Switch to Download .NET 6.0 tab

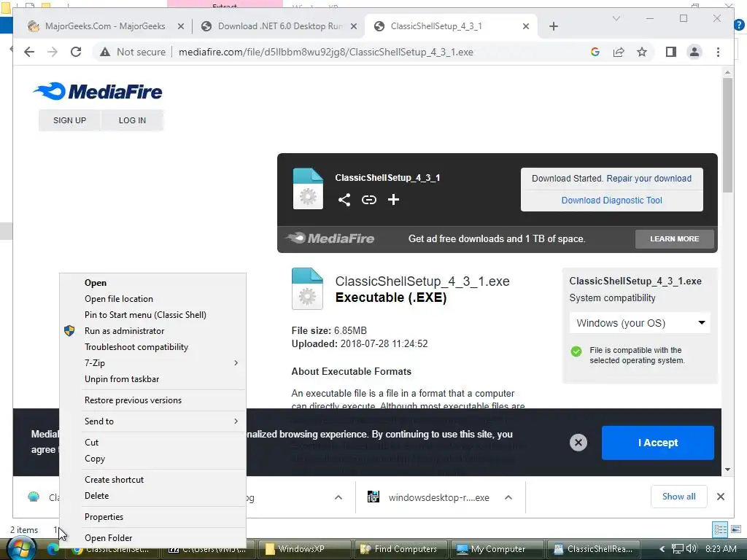tap(280, 26)
